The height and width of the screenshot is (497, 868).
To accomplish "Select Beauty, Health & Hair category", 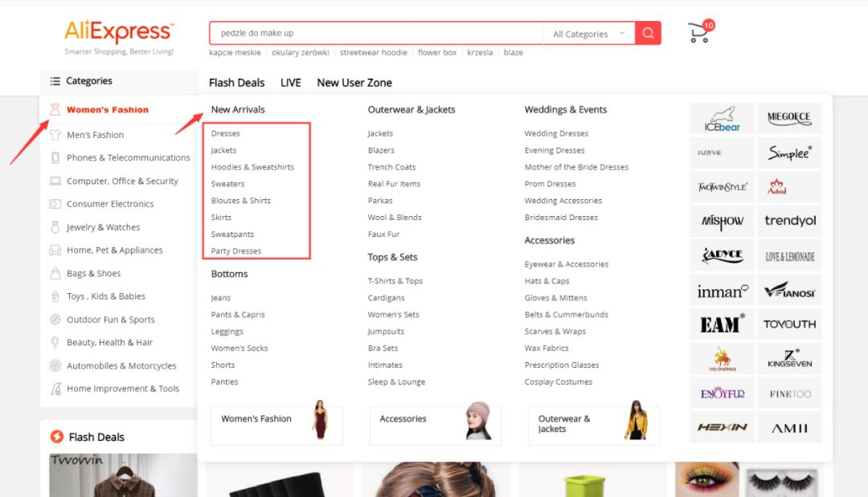I will tap(109, 343).
